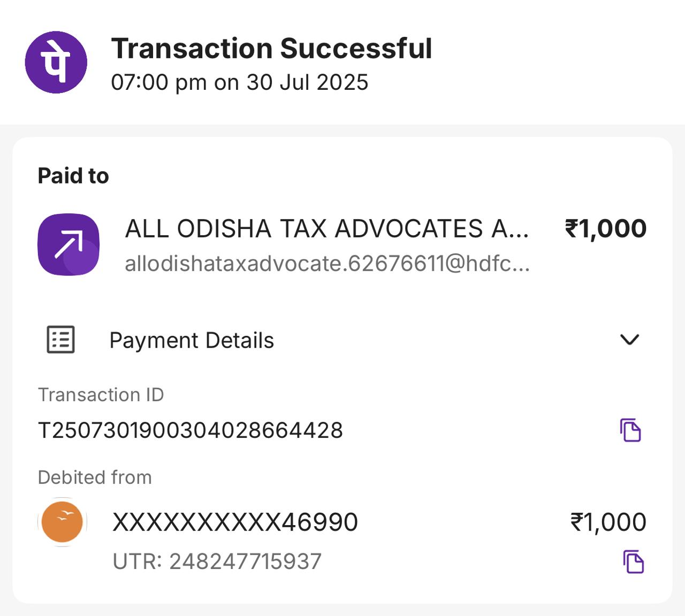This screenshot has width=685, height=616.
Task: Copy the Transaction ID using copy icon
Action: pyautogui.click(x=630, y=430)
